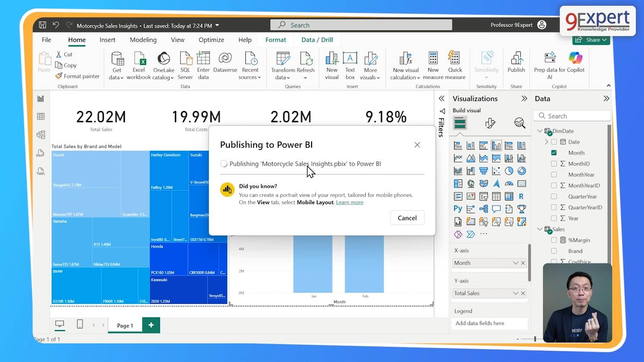Switch to Model view in the left sidebar
Viewport: 644px width, 362px height.
pos(41,134)
